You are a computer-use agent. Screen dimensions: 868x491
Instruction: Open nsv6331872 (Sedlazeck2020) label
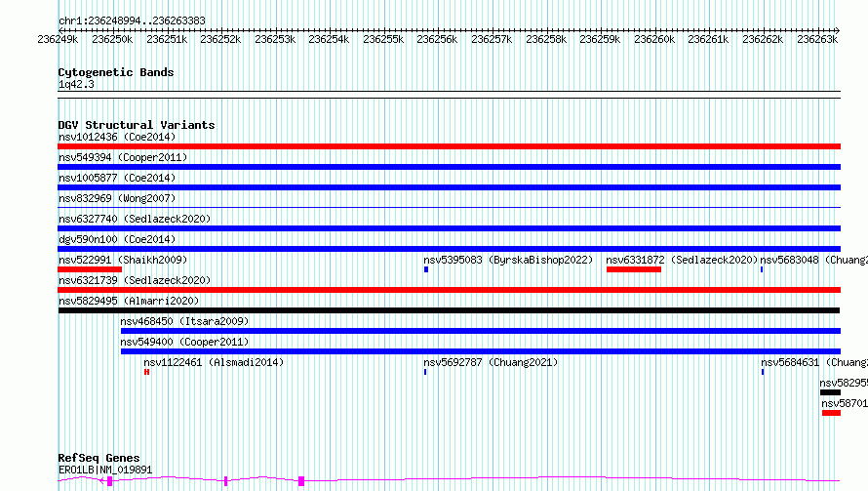click(682, 260)
